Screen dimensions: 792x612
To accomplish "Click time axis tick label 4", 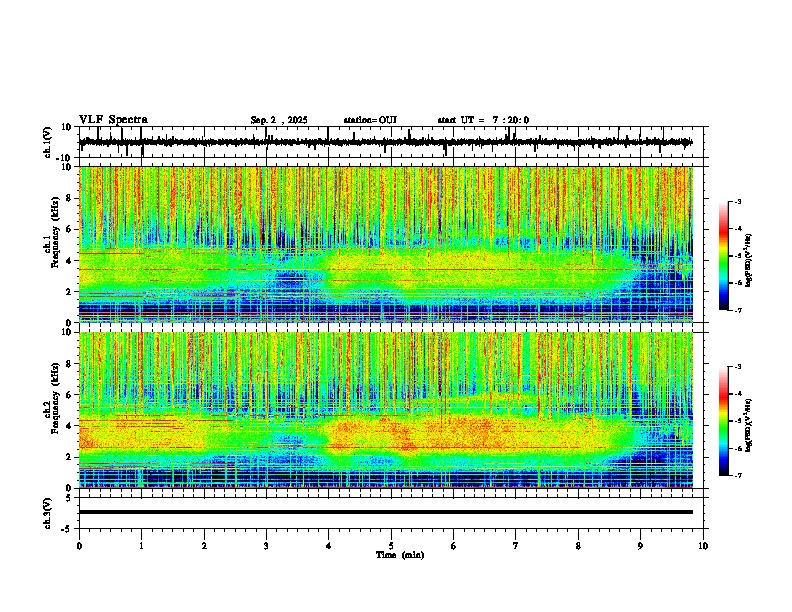I will pos(329,546).
